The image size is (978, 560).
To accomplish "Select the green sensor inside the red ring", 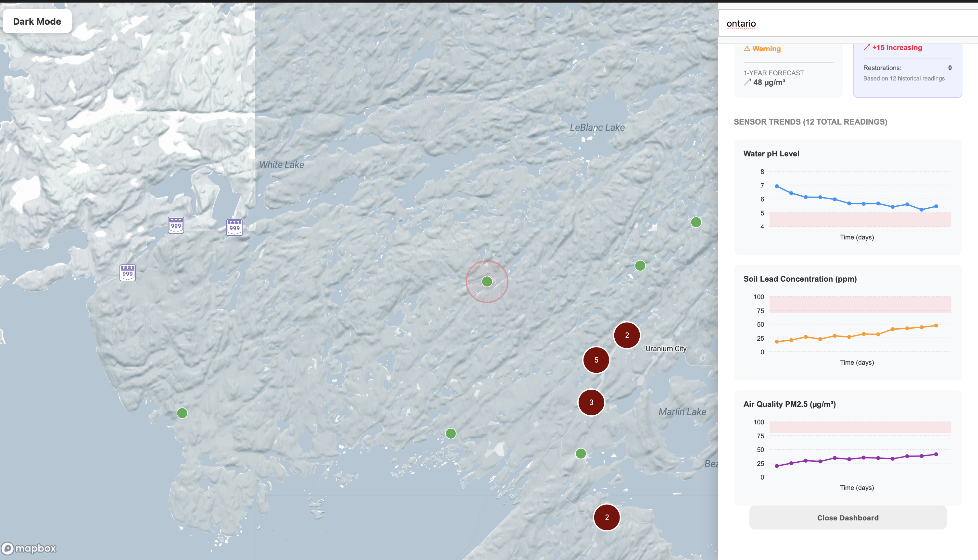I will pos(487,282).
